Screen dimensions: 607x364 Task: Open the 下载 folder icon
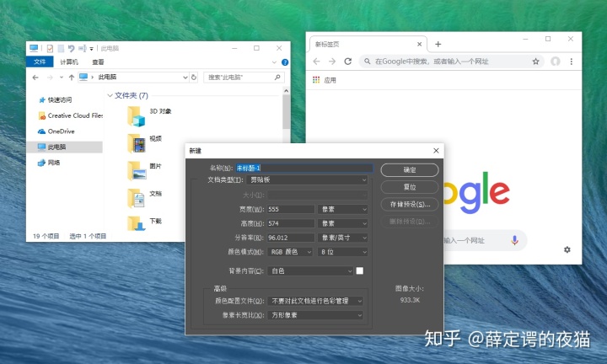[x=137, y=223]
